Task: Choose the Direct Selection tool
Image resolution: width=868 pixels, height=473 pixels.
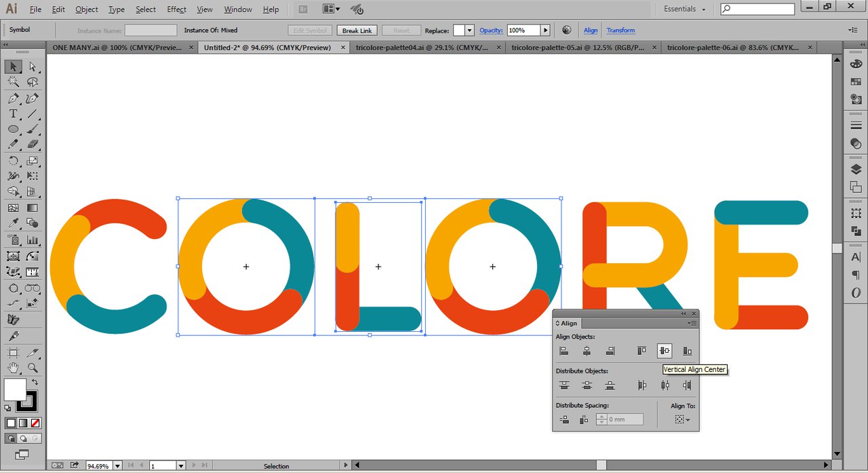Action: pyautogui.click(x=32, y=67)
